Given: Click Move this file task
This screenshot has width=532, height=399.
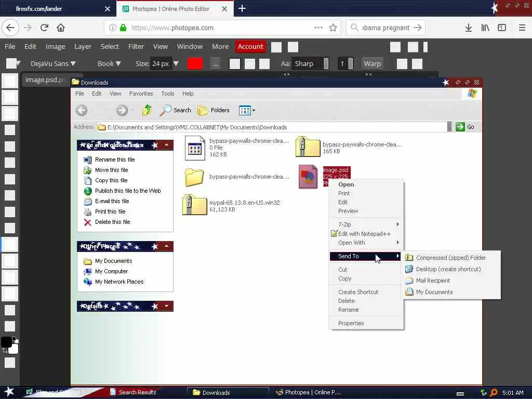Looking at the screenshot, I should pos(111,170).
